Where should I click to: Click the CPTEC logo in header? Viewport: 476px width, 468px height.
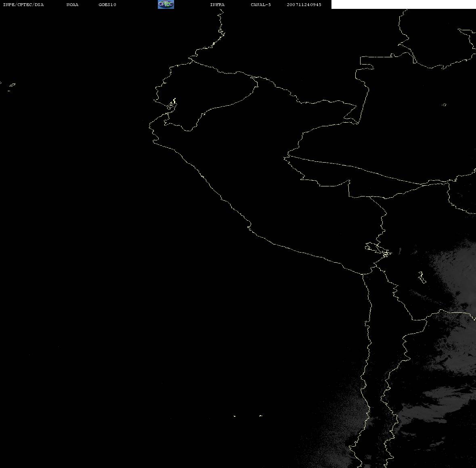point(166,4)
